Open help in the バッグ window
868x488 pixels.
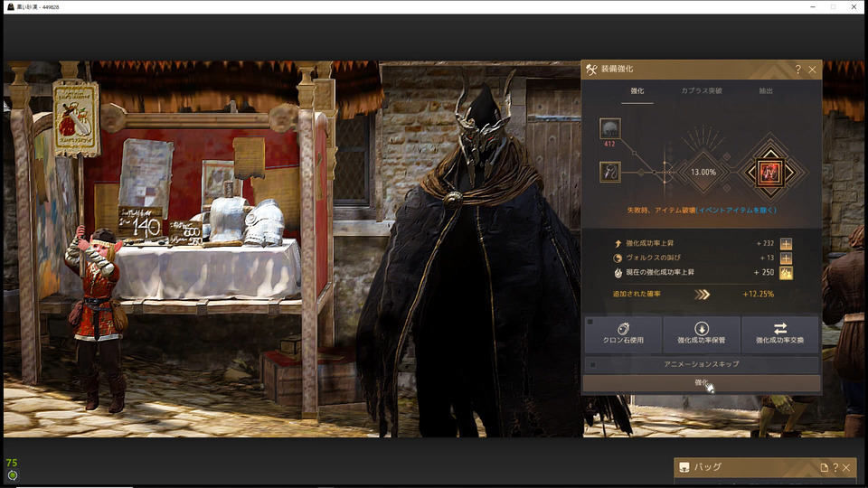[835, 468]
